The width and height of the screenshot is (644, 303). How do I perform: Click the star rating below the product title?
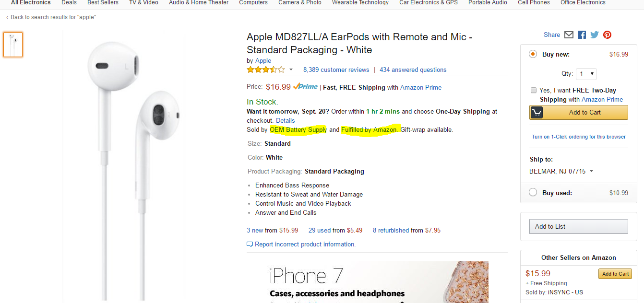coord(265,69)
